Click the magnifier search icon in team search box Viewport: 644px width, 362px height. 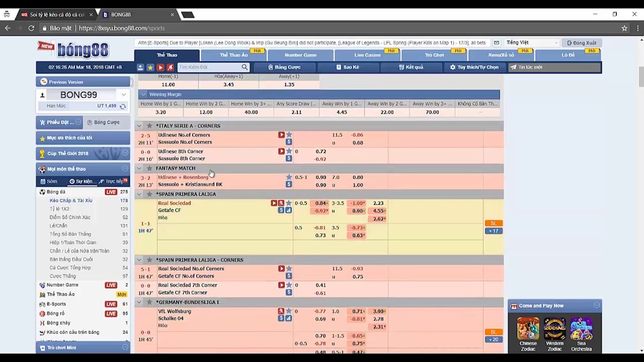click(245, 67)
